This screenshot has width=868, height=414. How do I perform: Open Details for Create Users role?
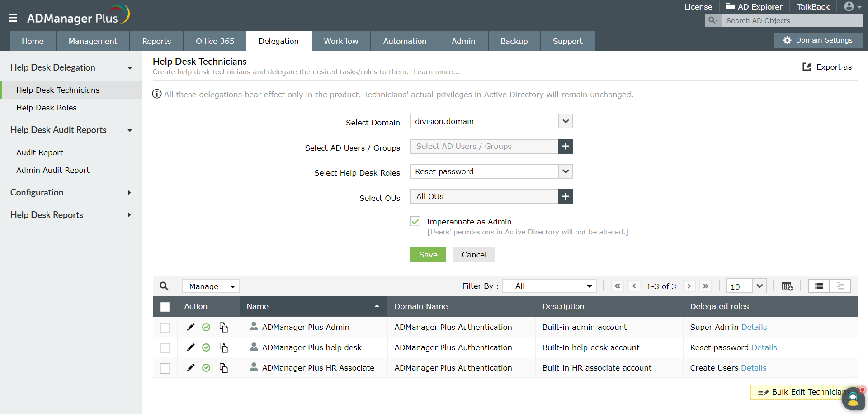tap(754, 368)
